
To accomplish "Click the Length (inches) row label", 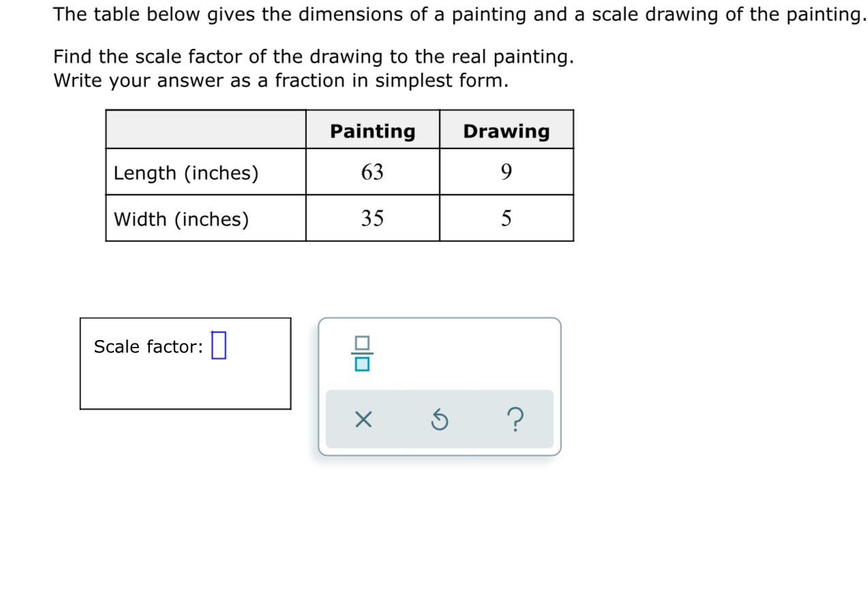I will pyautogui.click(x=186, y=173).
